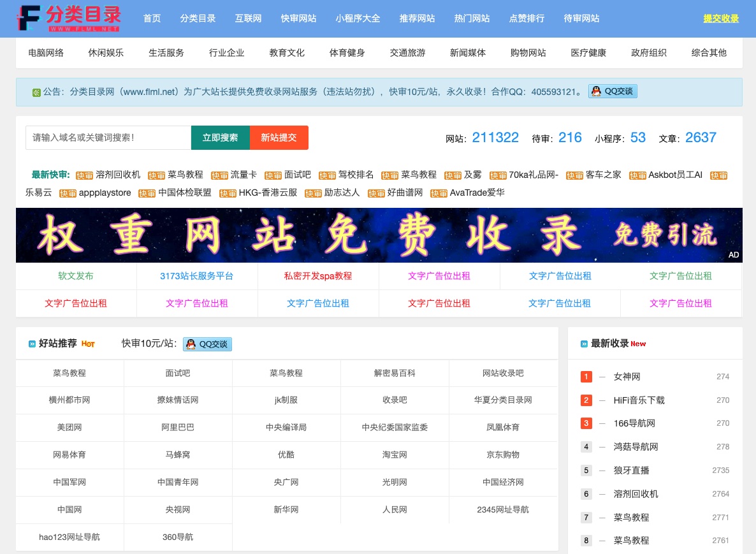Select 医疗健康 category

588,52
